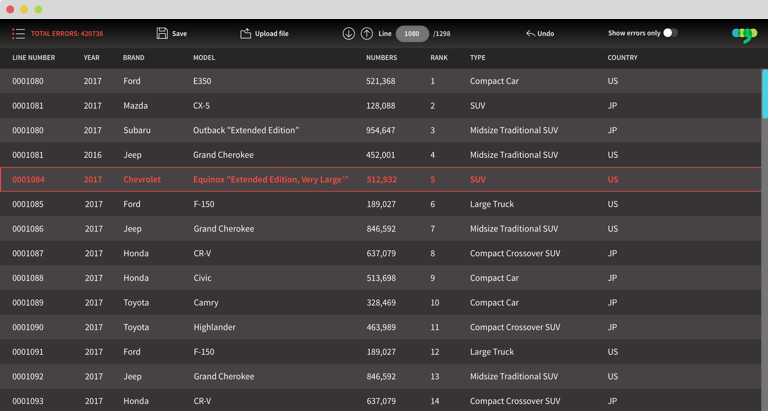Click line number 0001085

[28, 204]
